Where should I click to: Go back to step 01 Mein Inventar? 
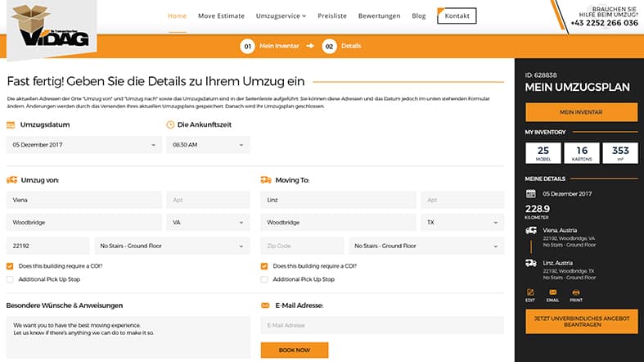[269, 46]
